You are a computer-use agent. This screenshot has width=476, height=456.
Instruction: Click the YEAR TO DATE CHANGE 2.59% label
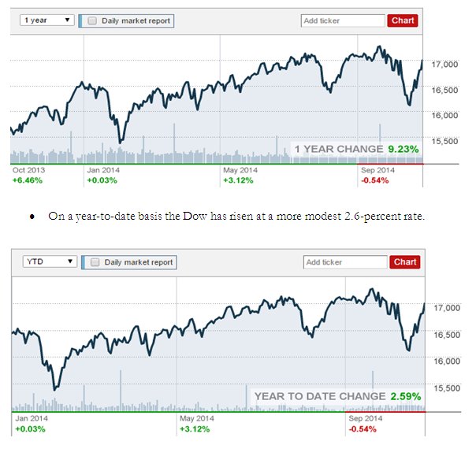(x=337, y=395)
